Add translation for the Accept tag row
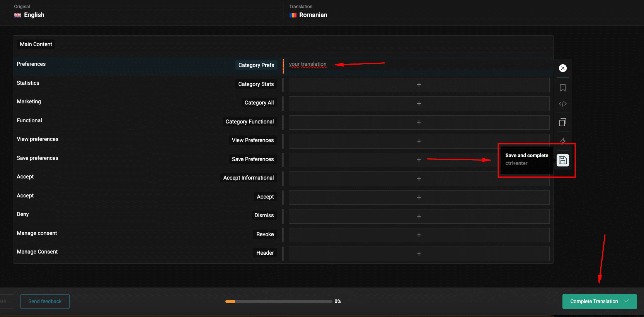 (x=419, y=197)
